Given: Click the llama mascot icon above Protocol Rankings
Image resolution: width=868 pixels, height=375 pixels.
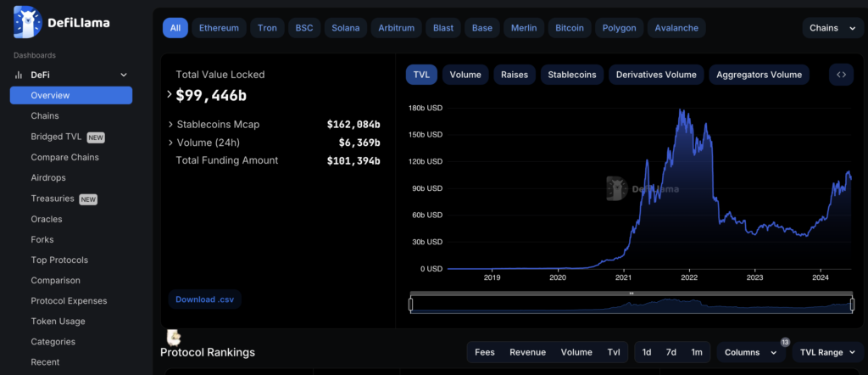Looking at the screenshot, I should pos(174,338).
